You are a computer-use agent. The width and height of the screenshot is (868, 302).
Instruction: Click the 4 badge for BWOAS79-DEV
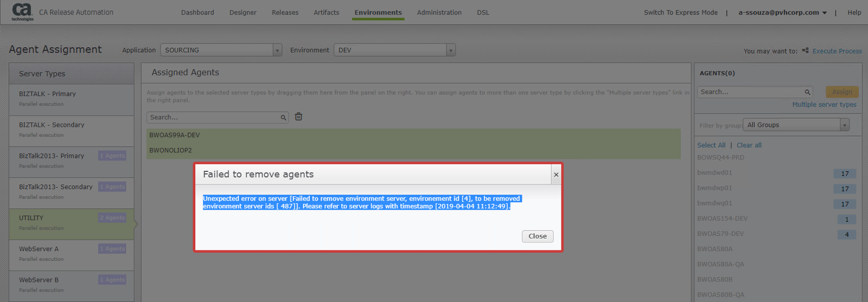[846, 235]
